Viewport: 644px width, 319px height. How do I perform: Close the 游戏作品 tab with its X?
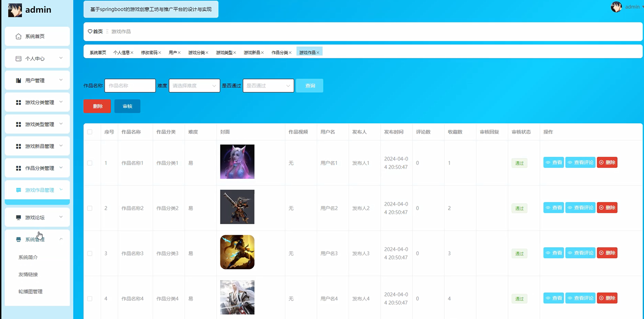pos(318,53)
